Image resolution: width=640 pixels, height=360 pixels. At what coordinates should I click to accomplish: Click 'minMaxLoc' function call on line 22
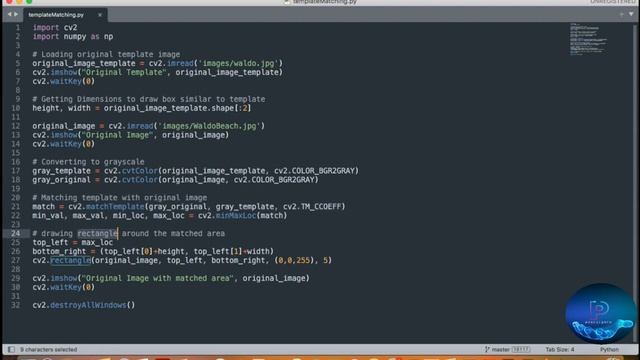click(x=236, y=216)
